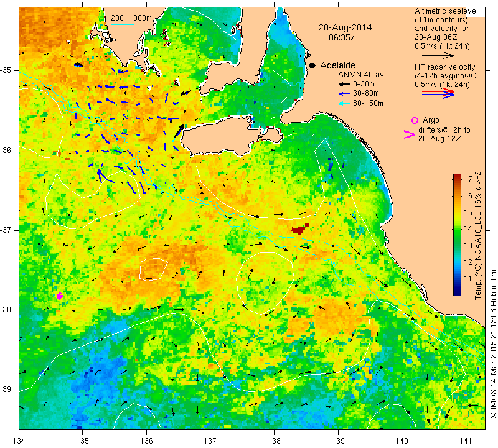This screenshot has height=448, width=498.
Task: Click the blue 30-80m arrow legend symbol
Action: 344,94
